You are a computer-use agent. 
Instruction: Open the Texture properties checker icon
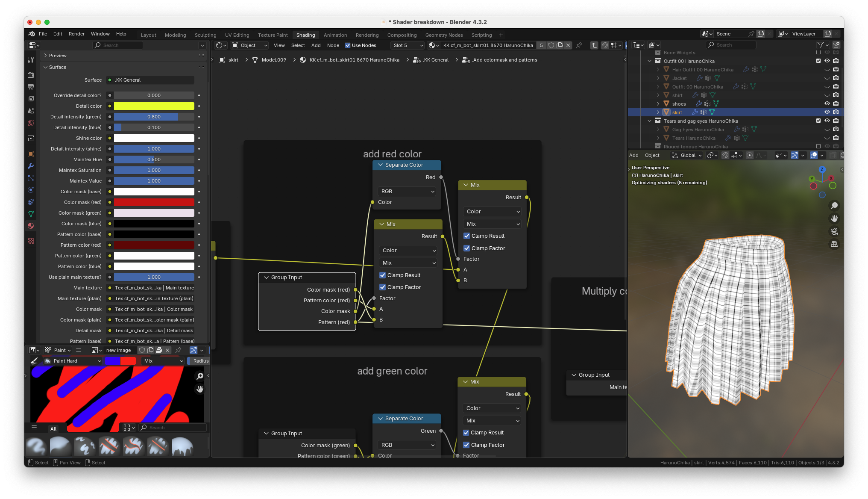(31, 241)
